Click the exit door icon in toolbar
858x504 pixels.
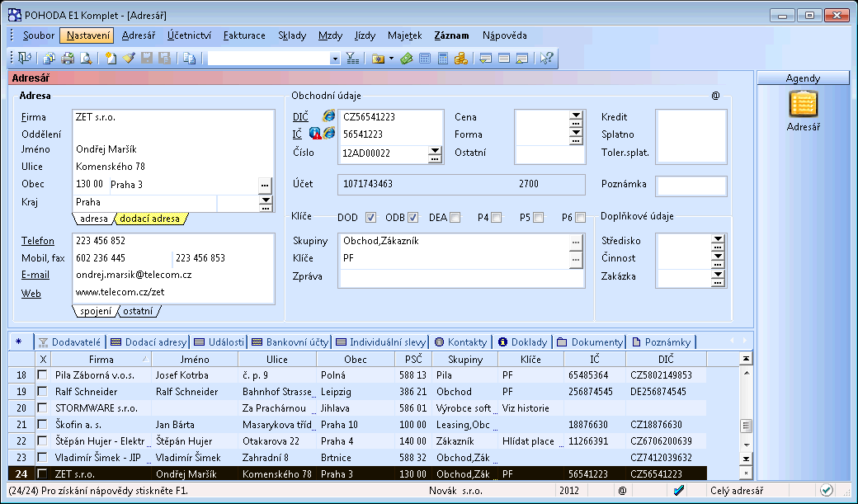pos(25,58)
